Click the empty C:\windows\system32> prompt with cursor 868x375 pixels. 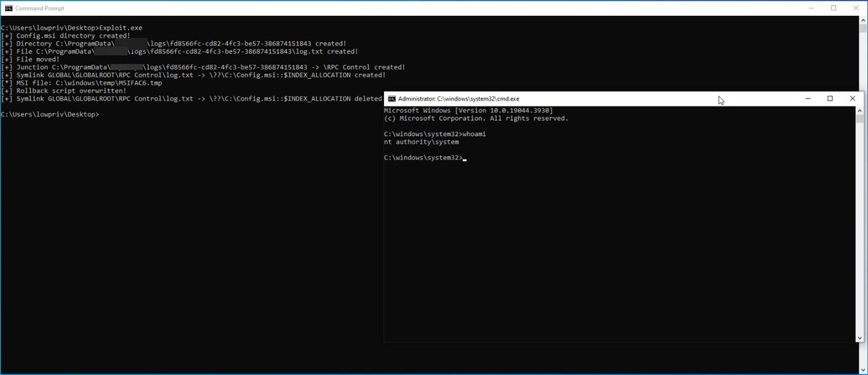pos(425,158)
